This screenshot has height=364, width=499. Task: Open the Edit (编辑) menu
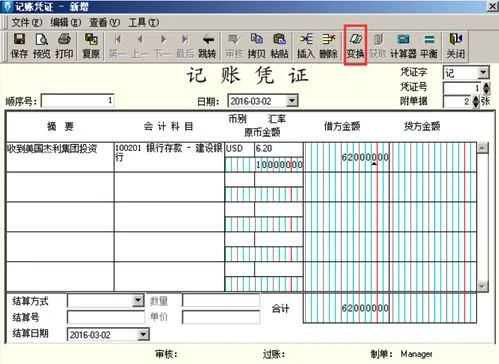(x=66, y=22)
